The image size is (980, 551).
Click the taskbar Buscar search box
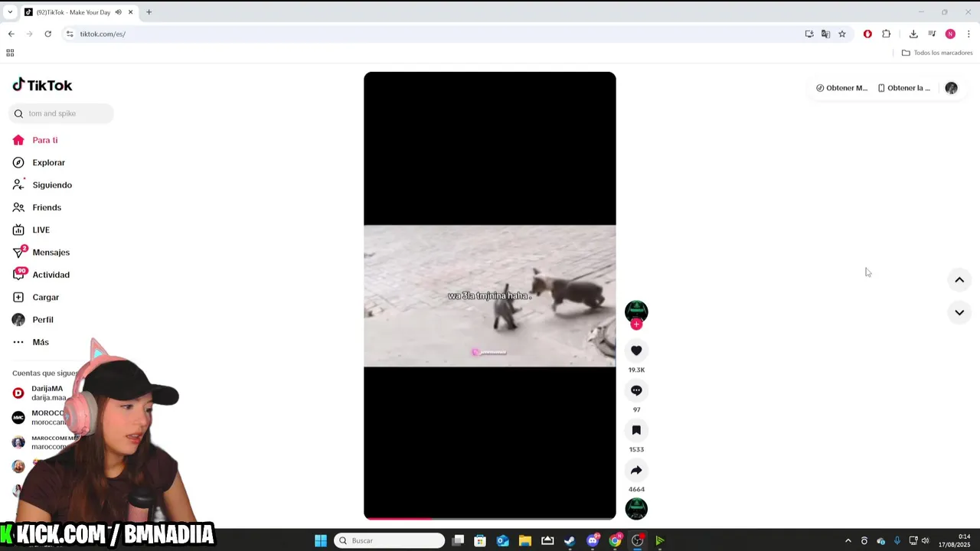(x=389, y=540)
